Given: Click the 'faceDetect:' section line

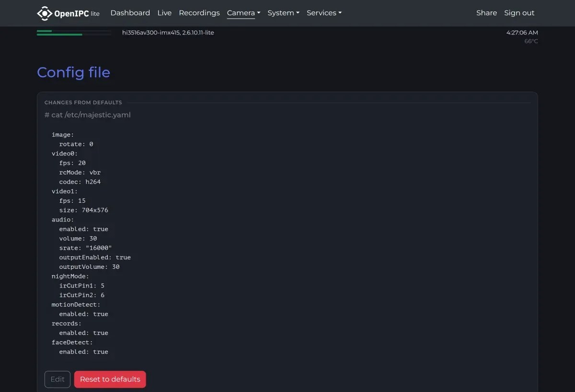Looking at the screenshot, I should tap(72, 342).
